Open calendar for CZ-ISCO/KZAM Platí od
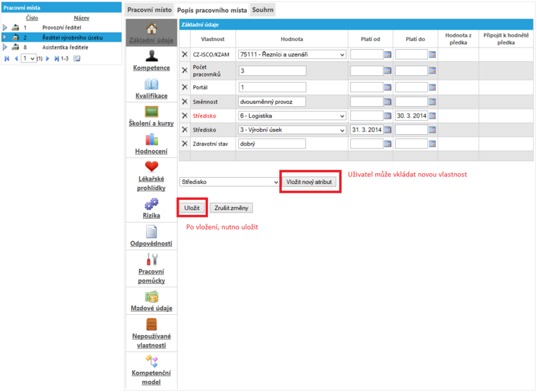 coord(388,54)
